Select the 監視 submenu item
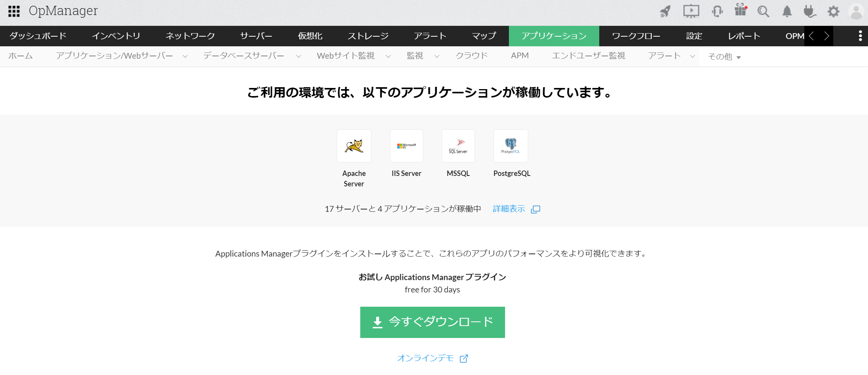Viewport: 868px width, 375px height. point(415,56)
